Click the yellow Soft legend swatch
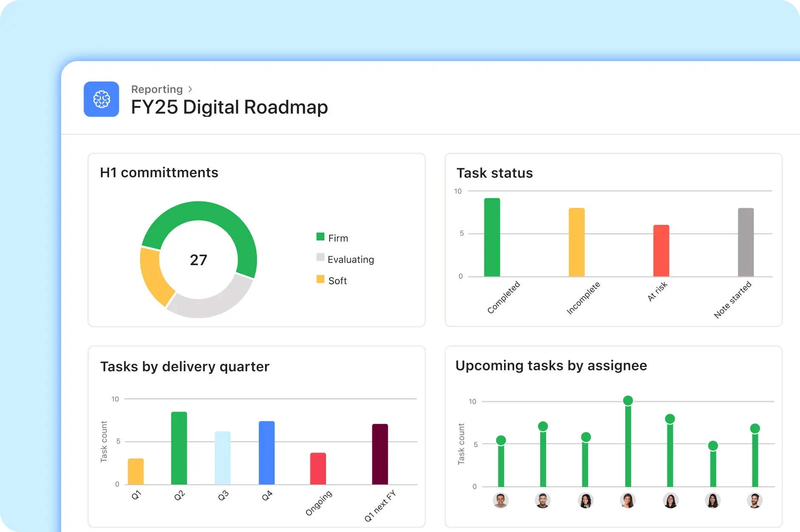800x532 pixels. (x=320, y=279)
